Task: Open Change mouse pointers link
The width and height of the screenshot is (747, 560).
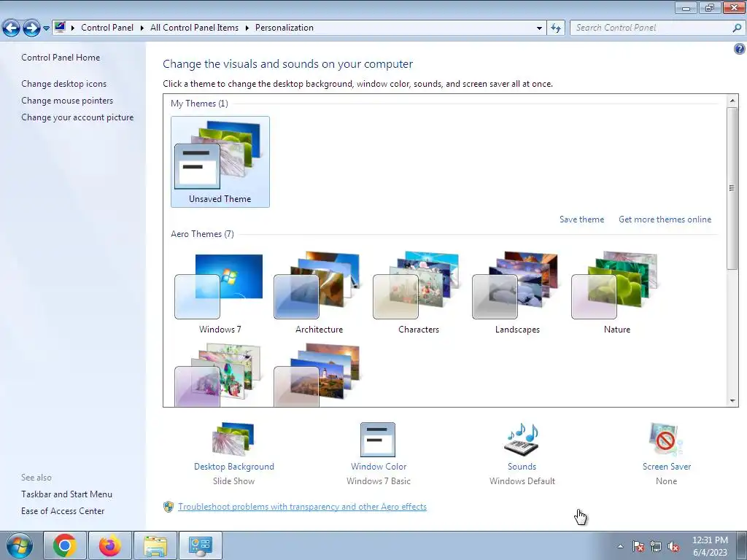Action: point(67,101)
